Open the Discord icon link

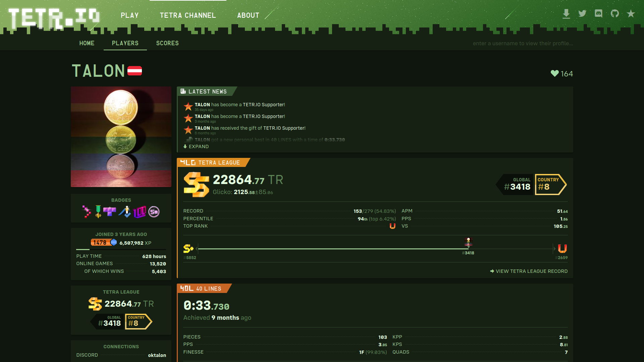(598, 13)
